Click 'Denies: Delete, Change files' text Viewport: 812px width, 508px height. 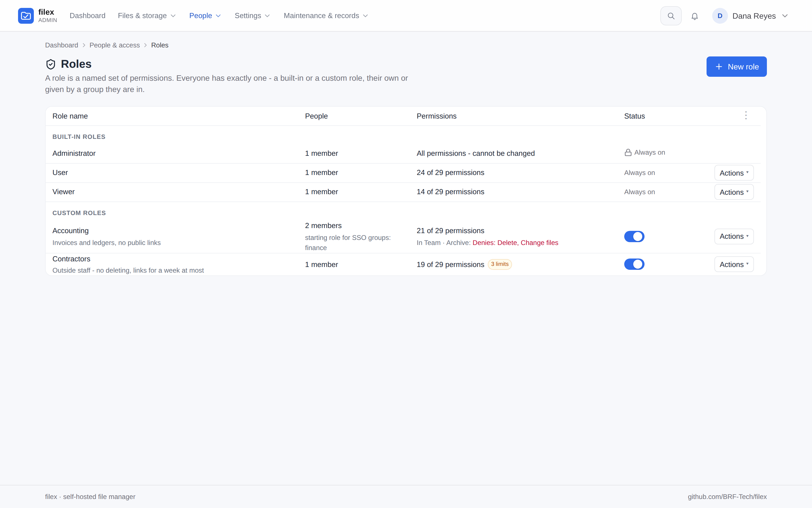(515, 243)
